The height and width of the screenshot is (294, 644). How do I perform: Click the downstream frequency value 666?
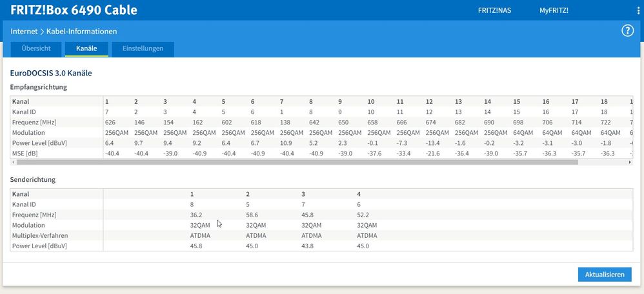[x=401, y=122]
